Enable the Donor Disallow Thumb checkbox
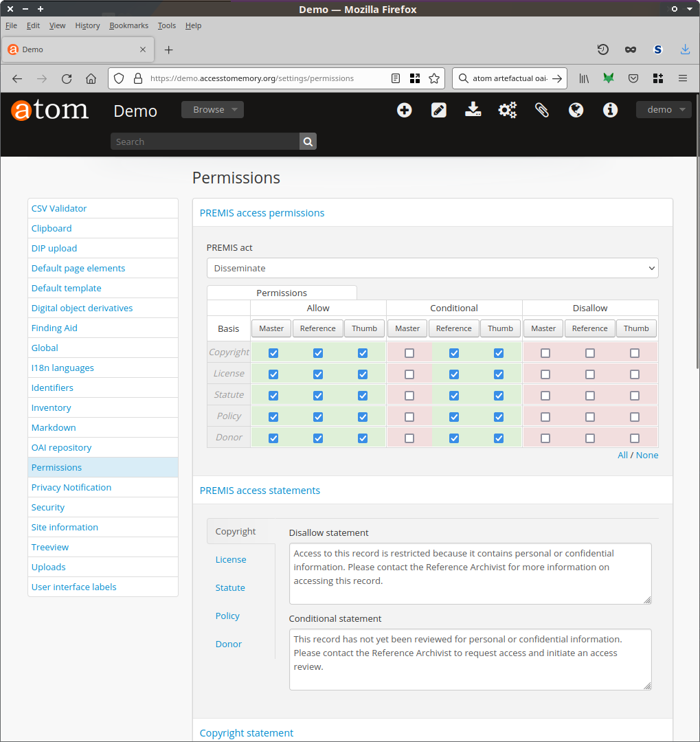Viewport: 700px width, 742px height. (x=635, y=438)
